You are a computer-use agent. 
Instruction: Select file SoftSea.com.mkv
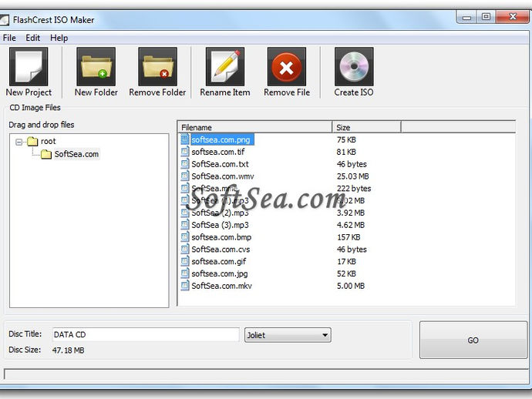pos(221,286)
